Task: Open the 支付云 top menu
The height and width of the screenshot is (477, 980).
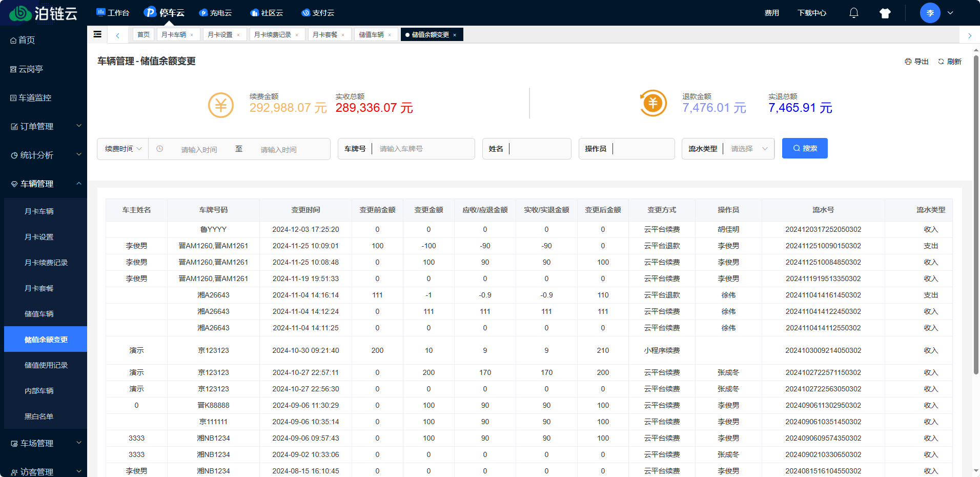Action: pyautogui.click(x=318, y=13)
